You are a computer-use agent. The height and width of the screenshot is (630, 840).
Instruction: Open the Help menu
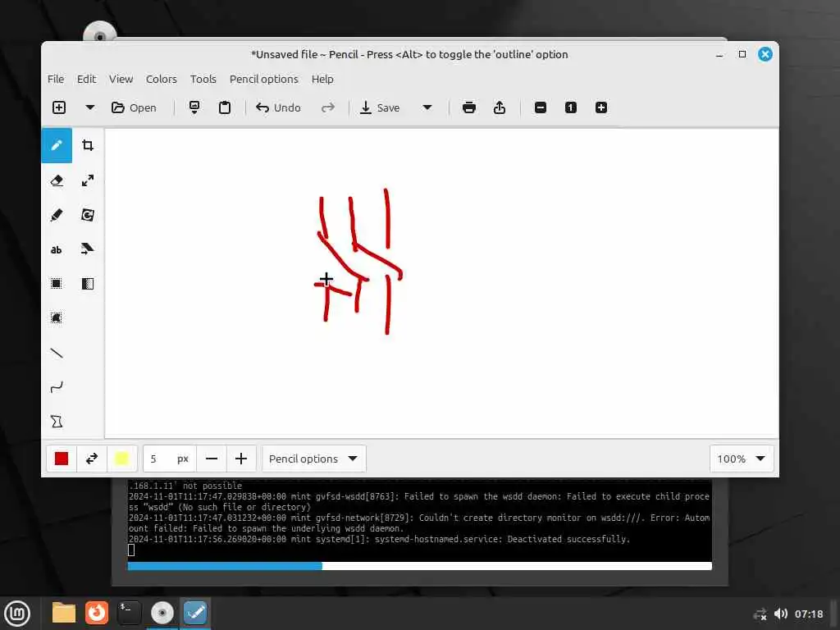point(322,79)
